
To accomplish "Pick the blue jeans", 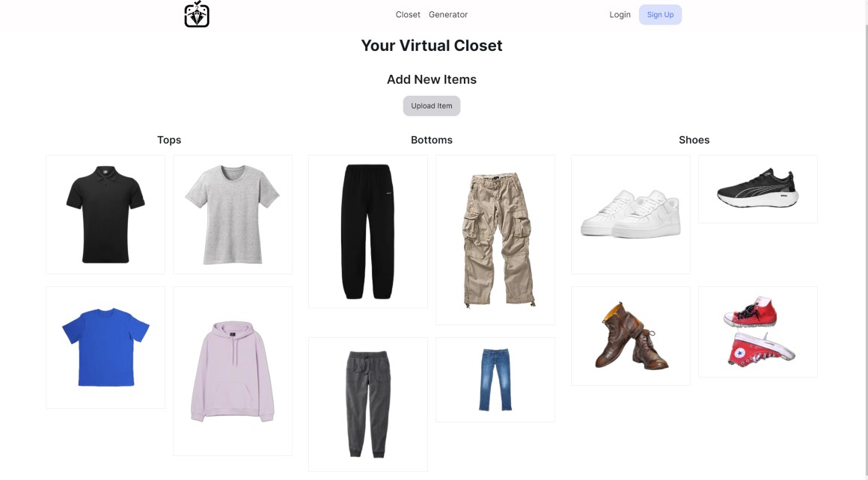I will point(495,380).
